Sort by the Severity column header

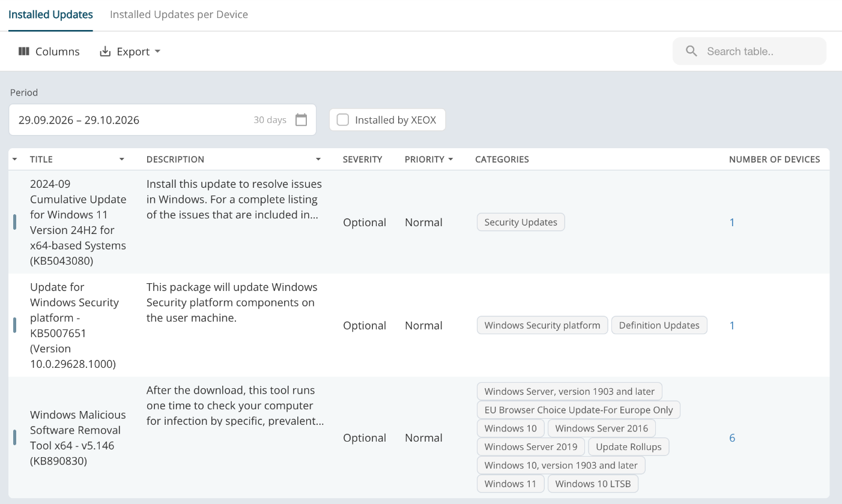click(362, 160)
